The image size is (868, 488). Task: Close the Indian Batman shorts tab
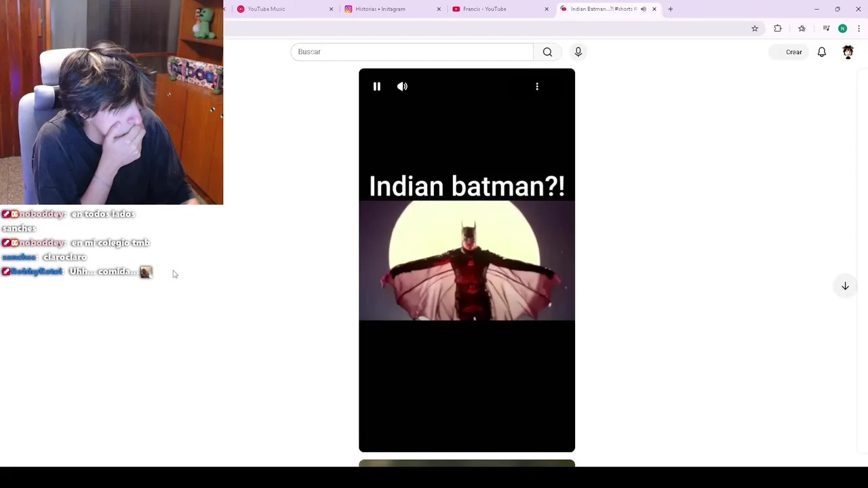point(654,9)
